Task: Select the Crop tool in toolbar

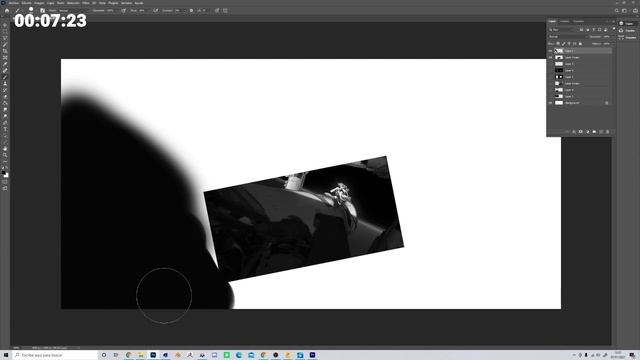Action: click(x=5, y=51)
